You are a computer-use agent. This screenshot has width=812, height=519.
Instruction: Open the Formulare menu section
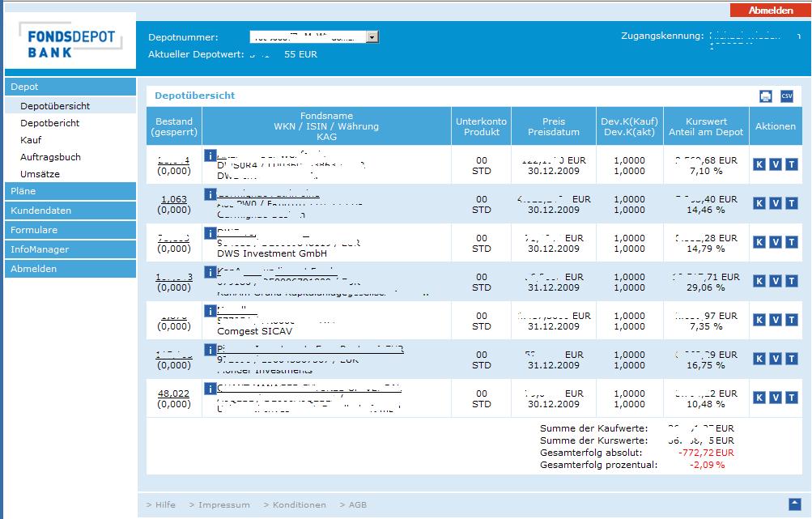click(70, 230)
